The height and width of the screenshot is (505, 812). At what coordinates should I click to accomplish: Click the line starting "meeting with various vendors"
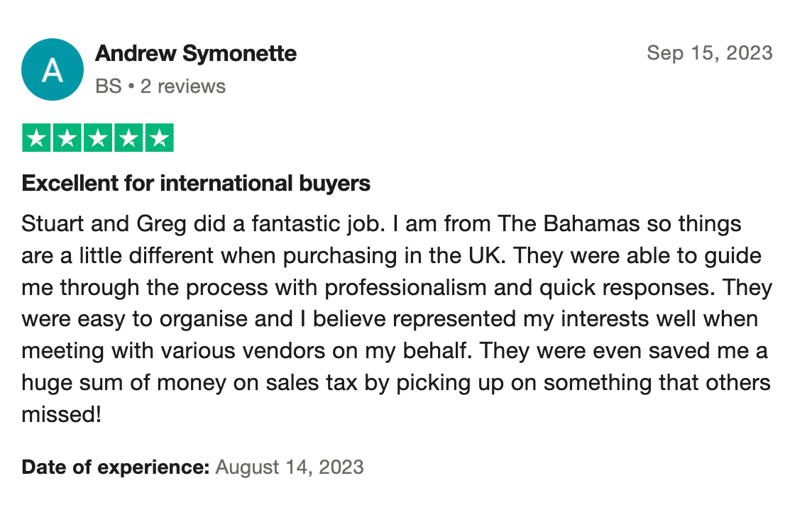tap(395, 351)
